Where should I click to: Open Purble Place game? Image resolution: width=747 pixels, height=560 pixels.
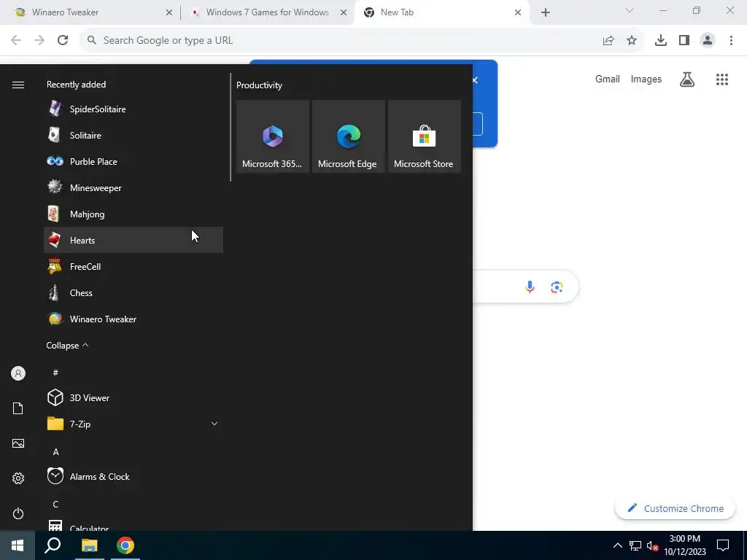[x=133, y=161]
